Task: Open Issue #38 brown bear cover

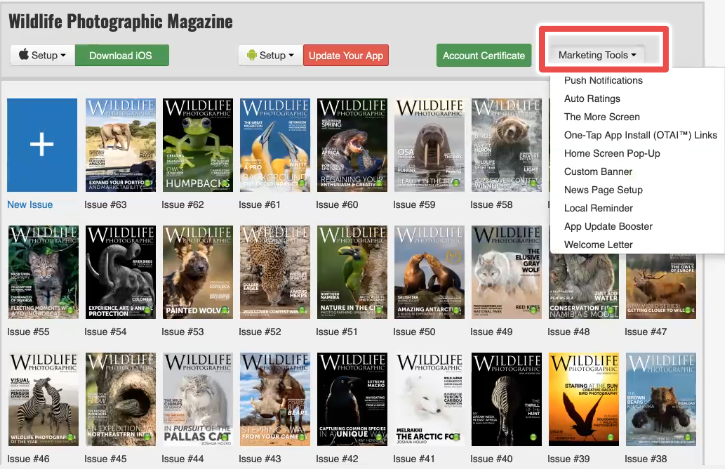Action: pos(661,399)
